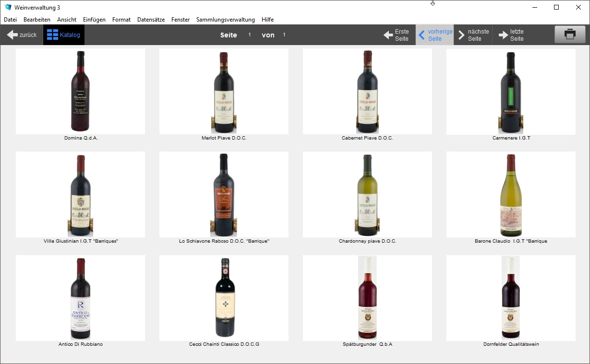Click the Antico Di Rubbiano label
The image size is (590, 364).
[80, 344]
